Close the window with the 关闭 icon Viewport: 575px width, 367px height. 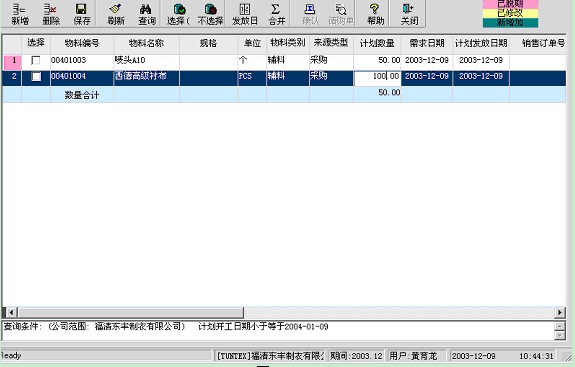409,14
